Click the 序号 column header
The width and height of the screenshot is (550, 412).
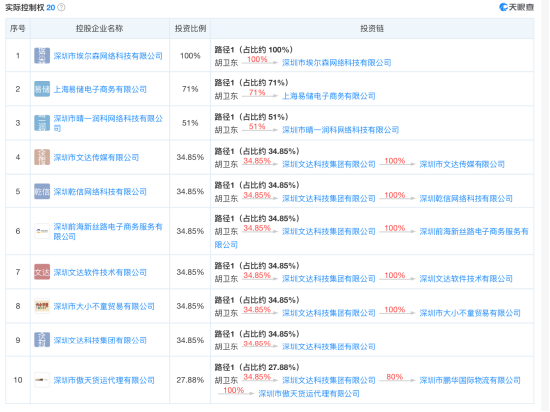(18, 28)
